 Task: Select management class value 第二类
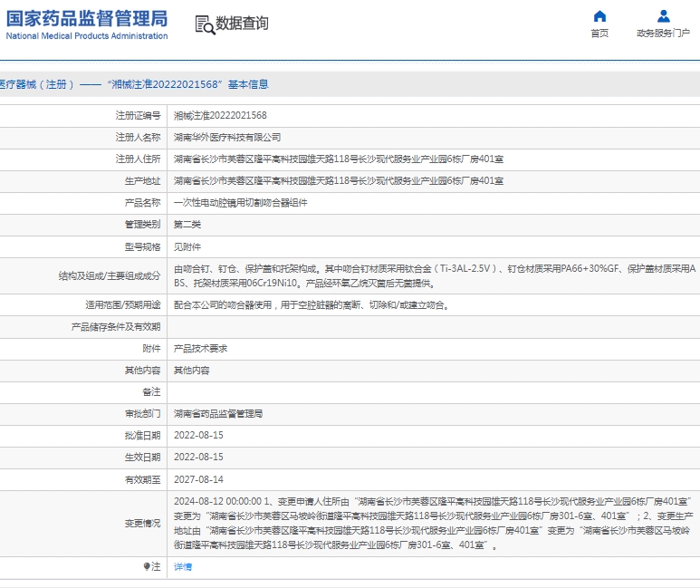pos(187,225)
